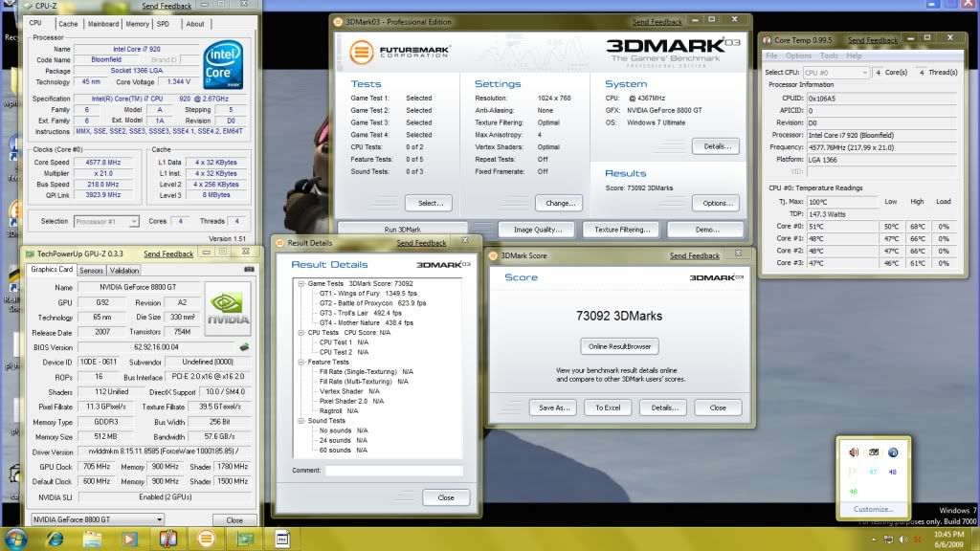Collapse the Game Tests tree node
Viewport: 980px width, 551px height.
tap(301, 283)
